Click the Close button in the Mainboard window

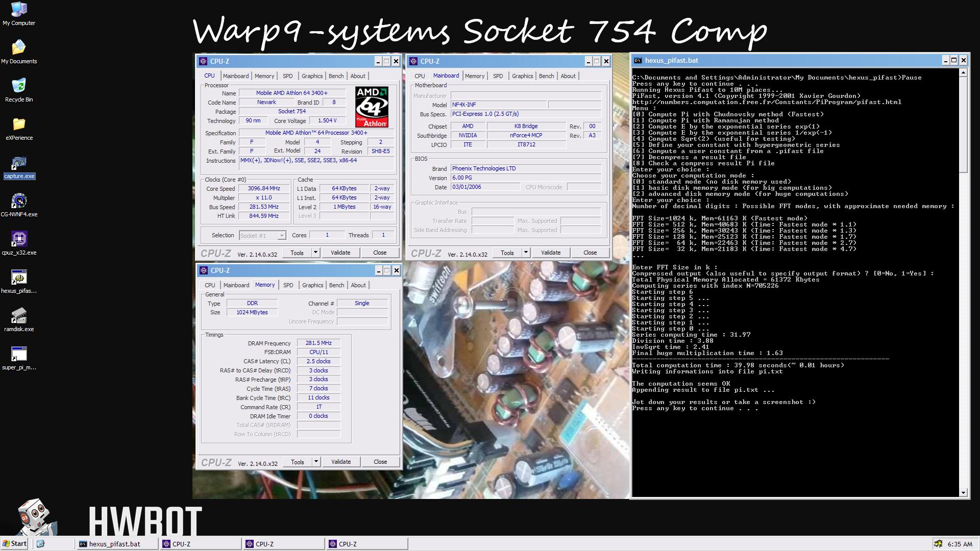590,253
